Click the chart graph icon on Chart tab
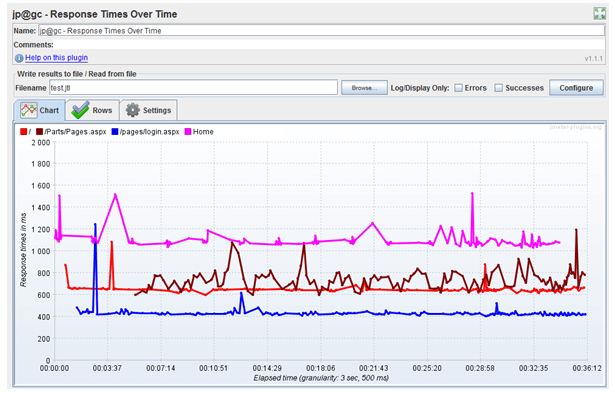Viewport: 615px width, 393px height. point(29,110)
